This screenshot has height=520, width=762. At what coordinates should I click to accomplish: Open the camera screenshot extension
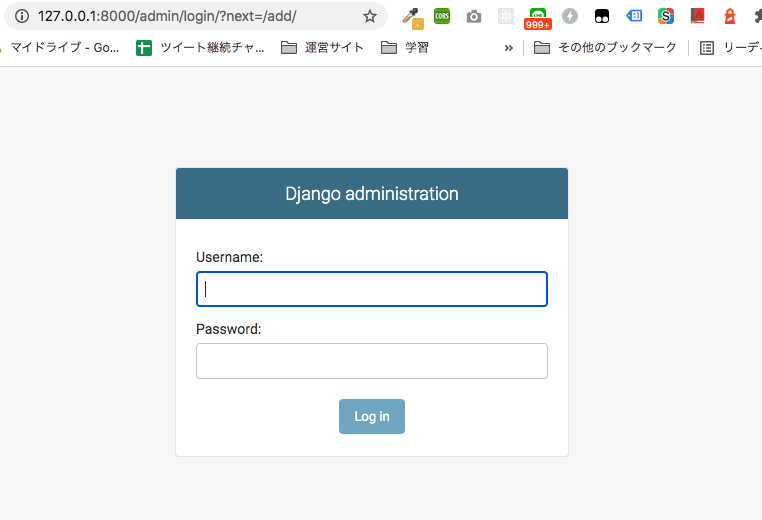click(474, 17)
